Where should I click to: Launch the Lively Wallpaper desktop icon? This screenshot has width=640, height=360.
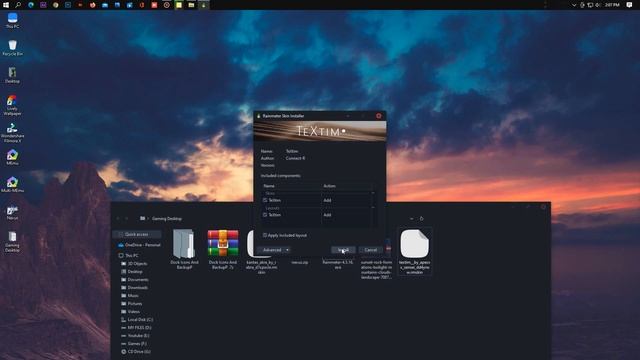[12, 105]
